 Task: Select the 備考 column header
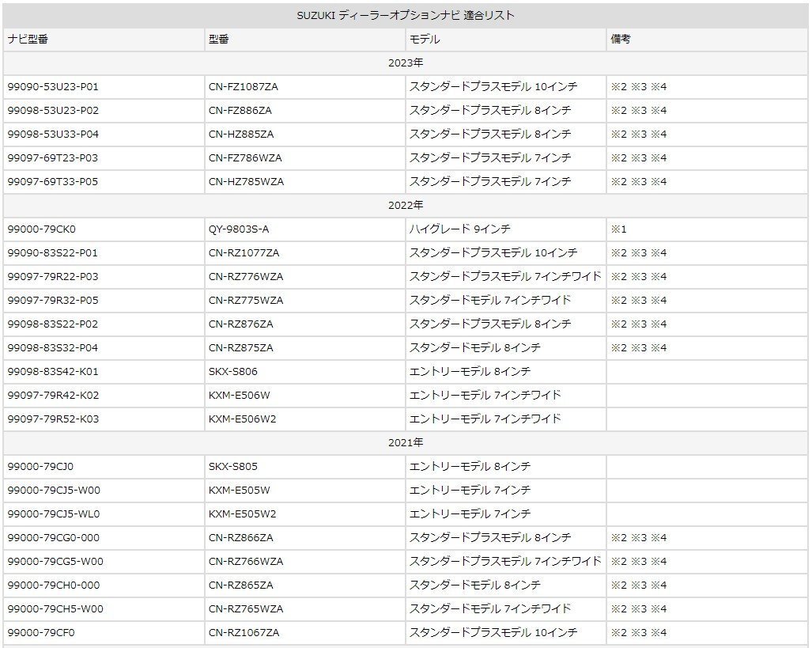(620, 39)
